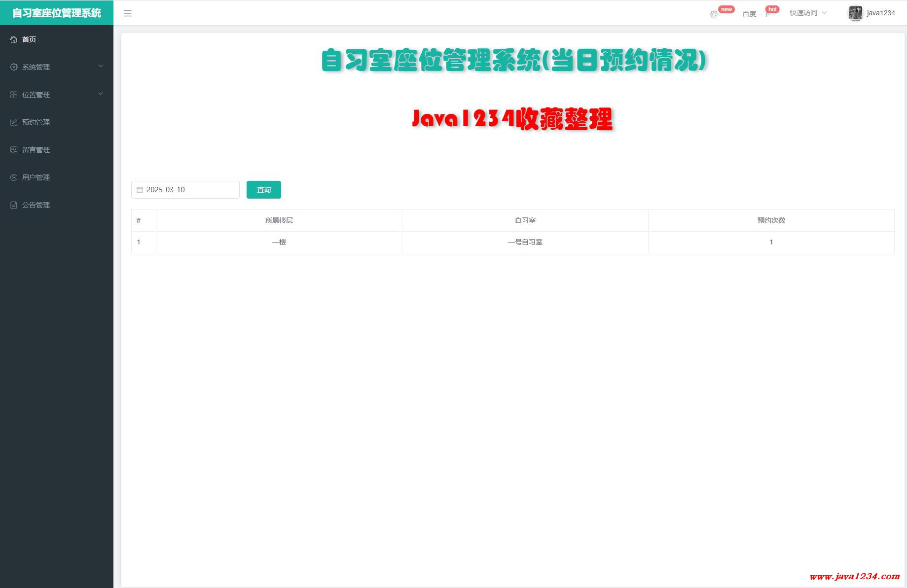
Task: Open settings gear in top header
Action: click(714, 14)
